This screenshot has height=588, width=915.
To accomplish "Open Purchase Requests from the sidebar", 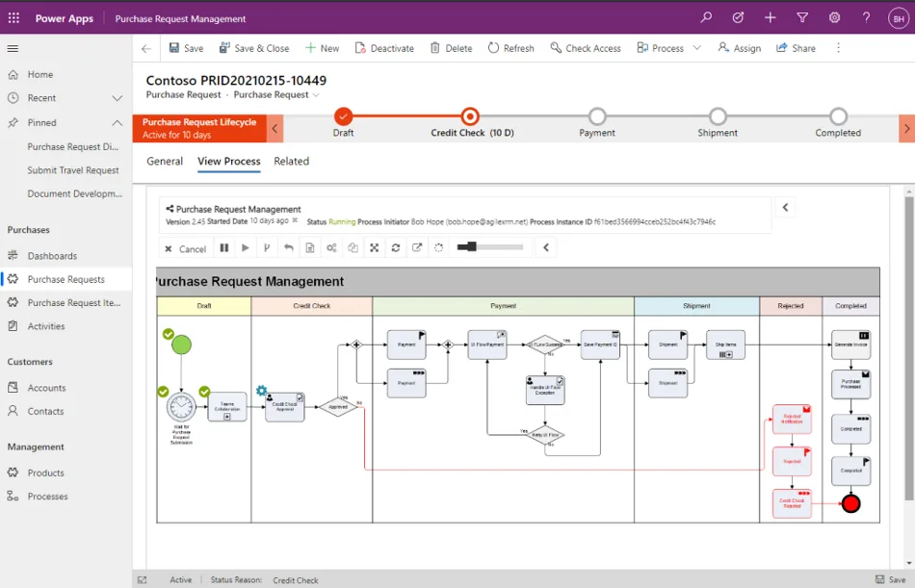I will coord(69,279).
